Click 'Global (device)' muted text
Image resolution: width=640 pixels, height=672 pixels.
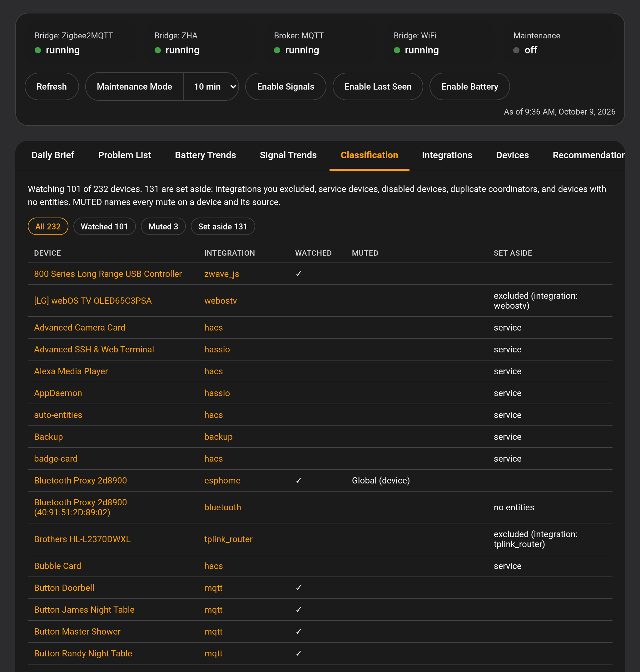[381, 480]
